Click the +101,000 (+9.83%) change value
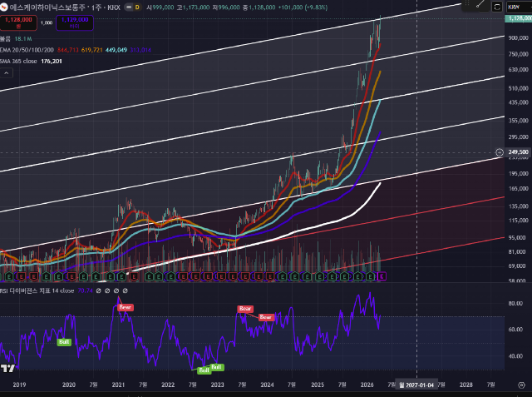 point(303,7)
